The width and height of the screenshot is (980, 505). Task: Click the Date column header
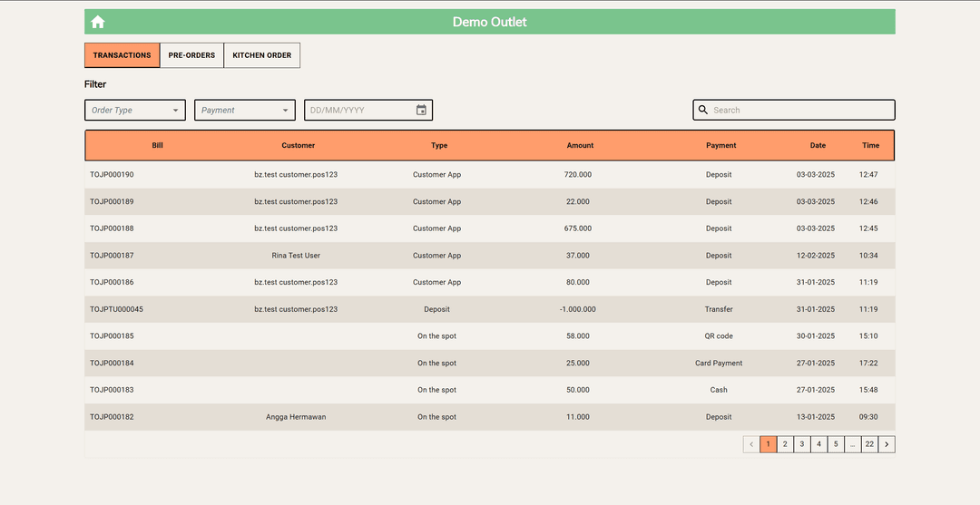[818, 145]
